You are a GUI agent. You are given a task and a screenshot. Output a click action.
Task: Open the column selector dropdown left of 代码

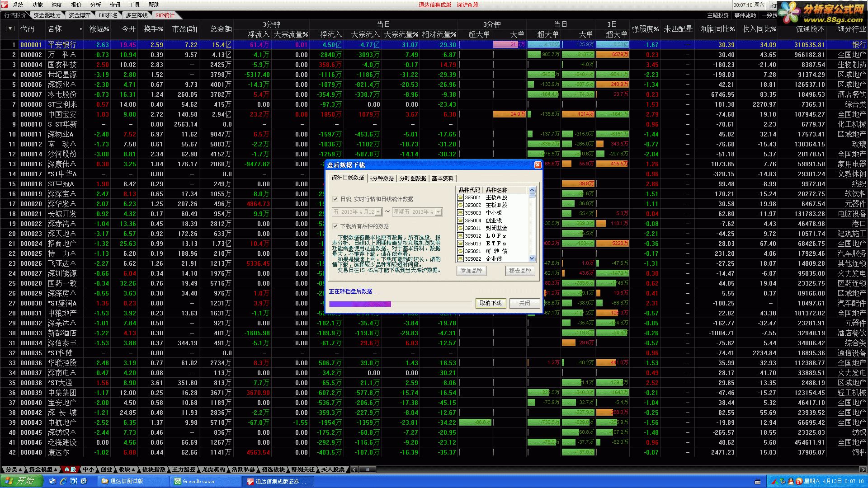tap(10, 29)
